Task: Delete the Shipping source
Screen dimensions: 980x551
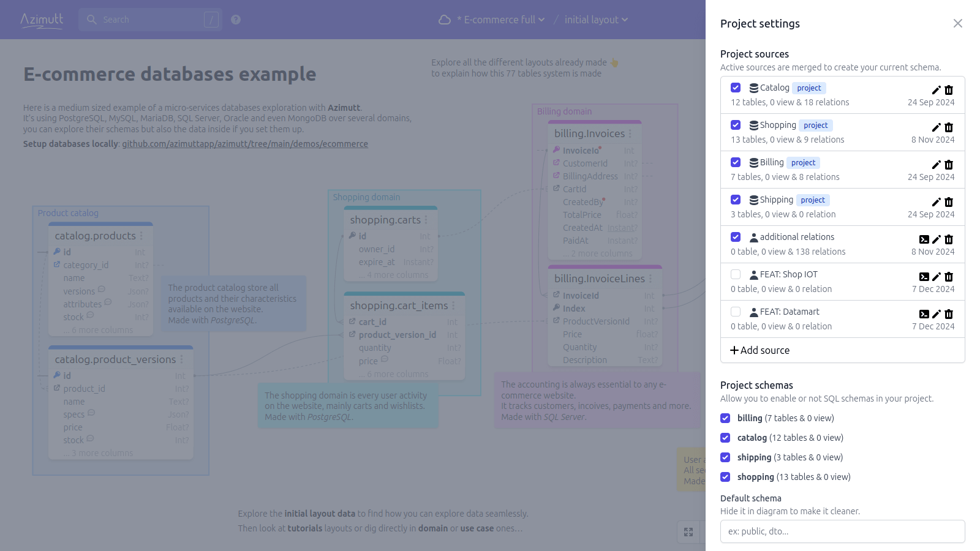Action: pyautogui.click(x=949, y=202)
